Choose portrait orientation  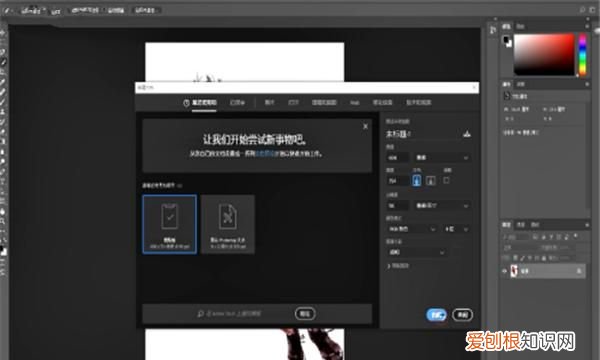pyautogui.click(x=417, y=180)
